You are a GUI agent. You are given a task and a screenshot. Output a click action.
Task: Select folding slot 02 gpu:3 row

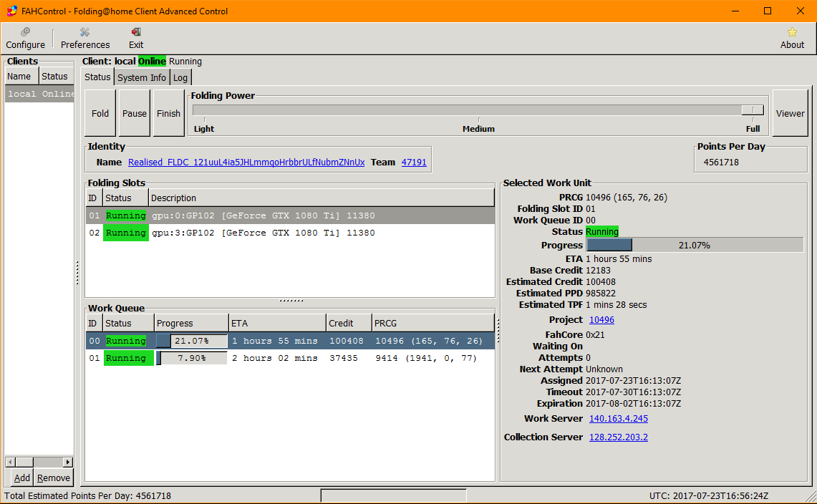point(290,233)
